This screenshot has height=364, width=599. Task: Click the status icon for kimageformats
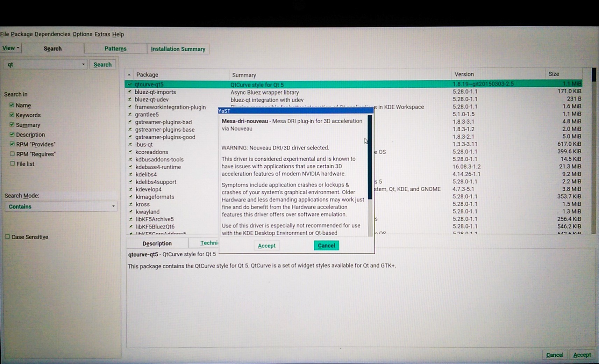click(130, 197)
